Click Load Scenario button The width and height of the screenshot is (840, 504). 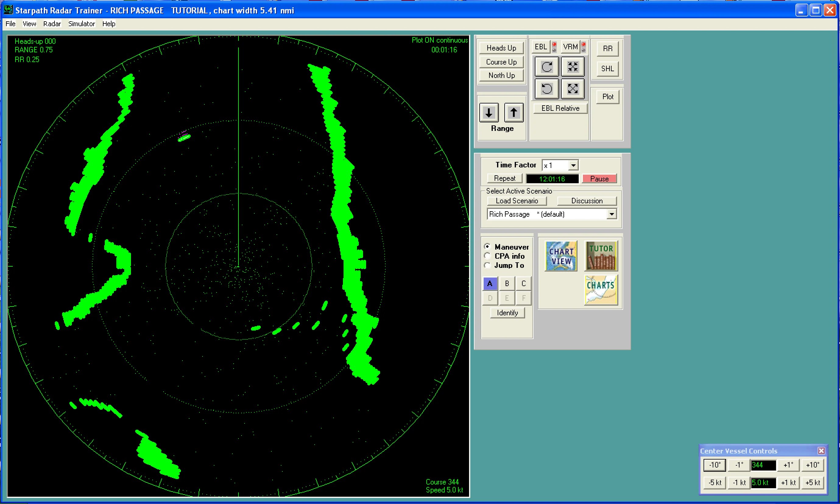[517, 201]
